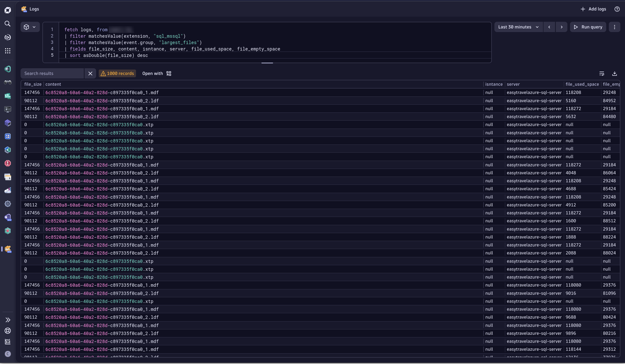Click the 'sort asDouble(file_size) desc' line
625x364 pixels.
click(x=106, y=55)
